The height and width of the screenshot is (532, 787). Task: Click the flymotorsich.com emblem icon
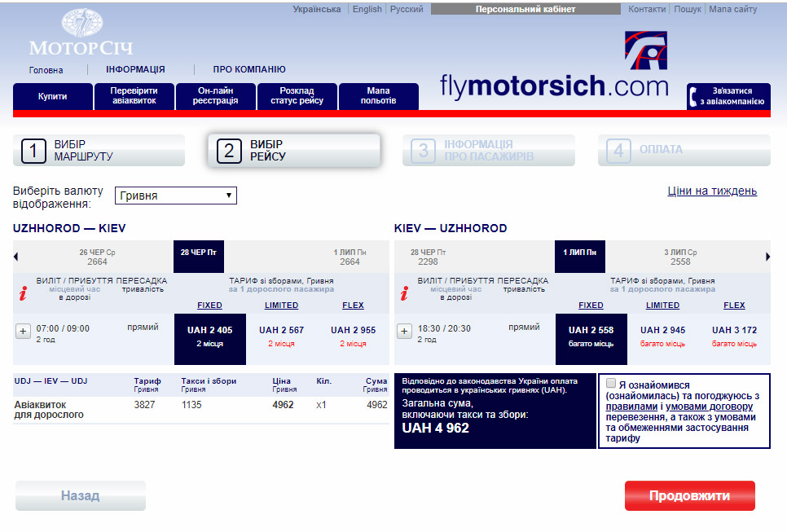pyautogui.click(x=646, y=51)
